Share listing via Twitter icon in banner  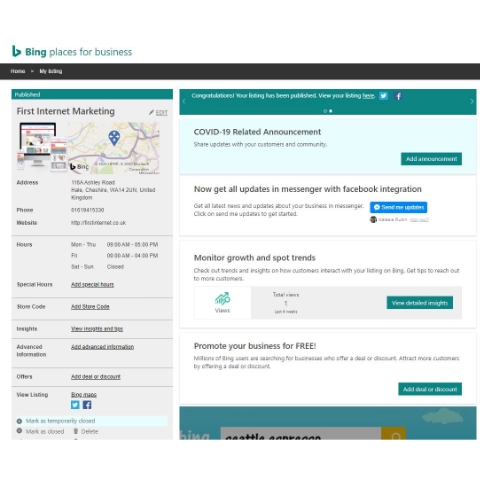coord(384,96)
